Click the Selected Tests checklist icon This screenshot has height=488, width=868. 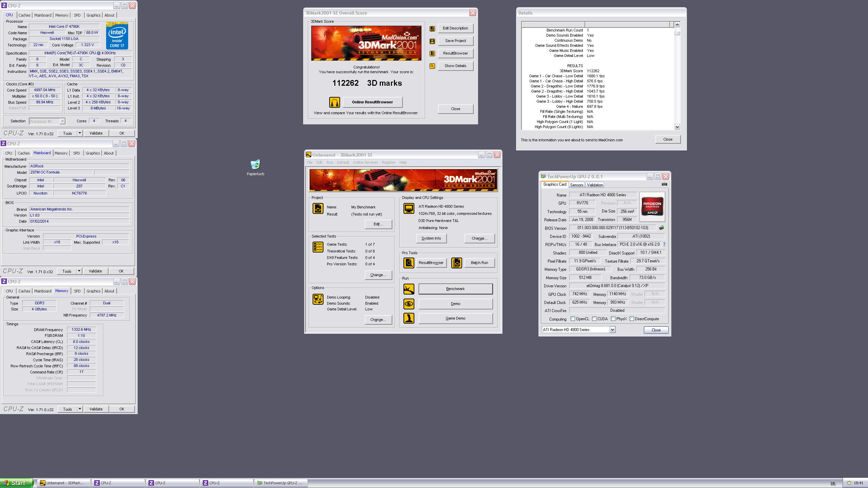click(318, 247)
